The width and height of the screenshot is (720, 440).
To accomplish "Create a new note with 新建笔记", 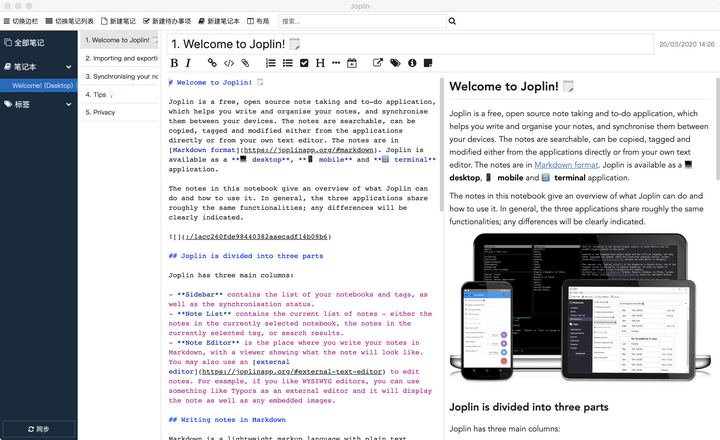I will point(118,21).
